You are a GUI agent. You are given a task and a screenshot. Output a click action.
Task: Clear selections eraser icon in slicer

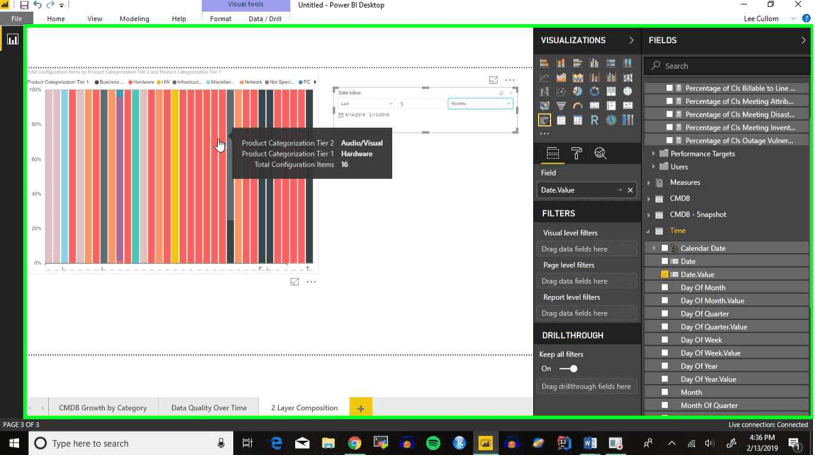[x=502, y=93]
